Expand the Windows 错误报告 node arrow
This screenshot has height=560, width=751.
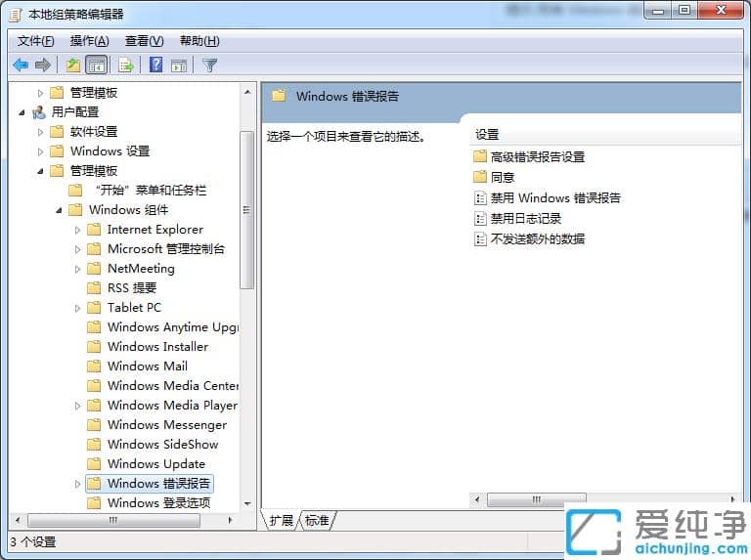(x=77, y=484)
